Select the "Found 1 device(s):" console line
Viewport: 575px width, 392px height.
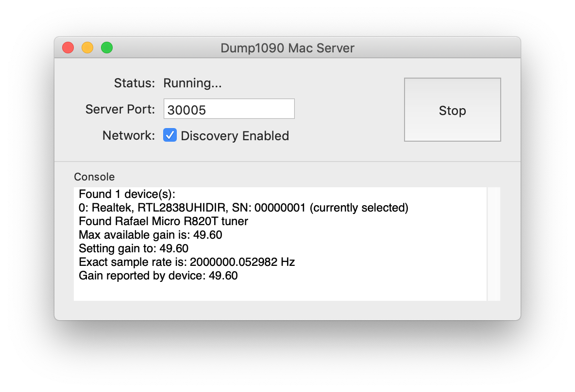(x=126, y=195)
